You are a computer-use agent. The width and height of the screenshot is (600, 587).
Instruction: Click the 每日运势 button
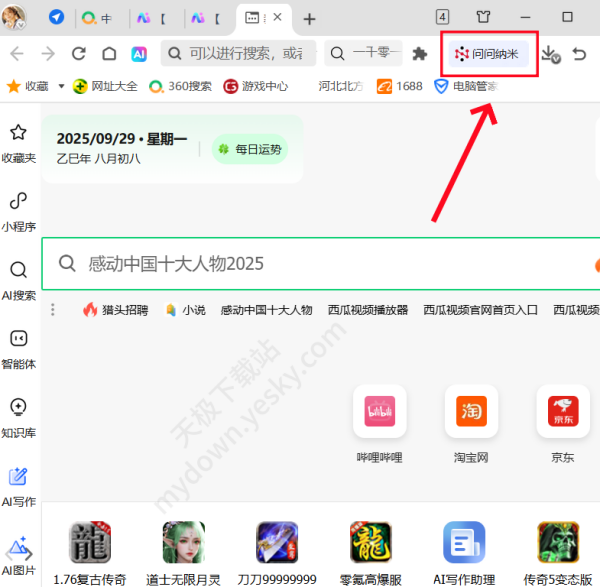tap(250, 149)
